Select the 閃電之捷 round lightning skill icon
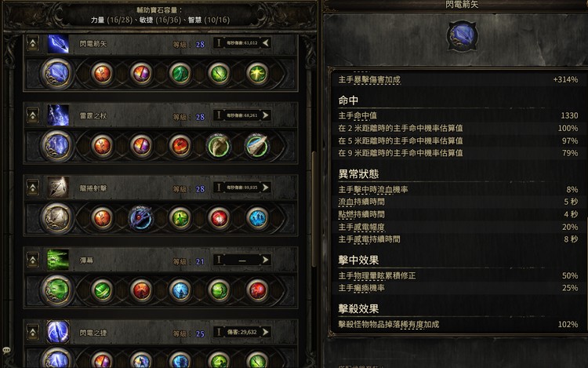588x368 pixels. tap(58, 332)
